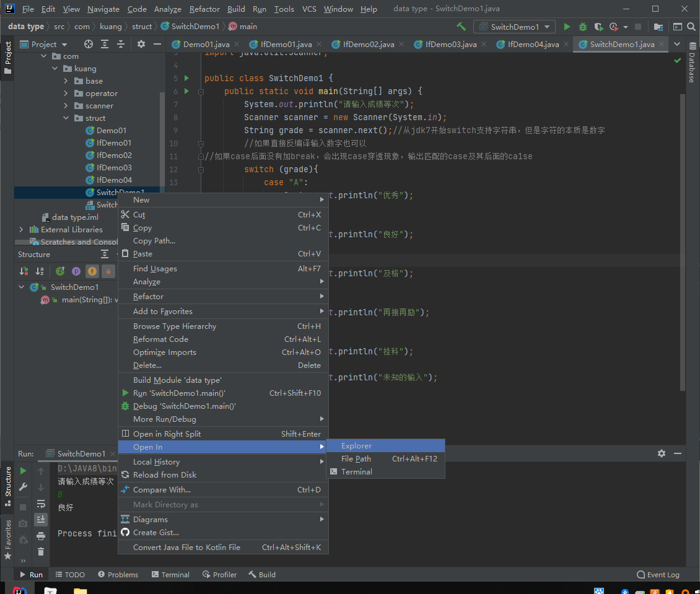
Task: Start debugging with the toolbar bug icon
Action: pyautogui.click(x=582, y=27)
